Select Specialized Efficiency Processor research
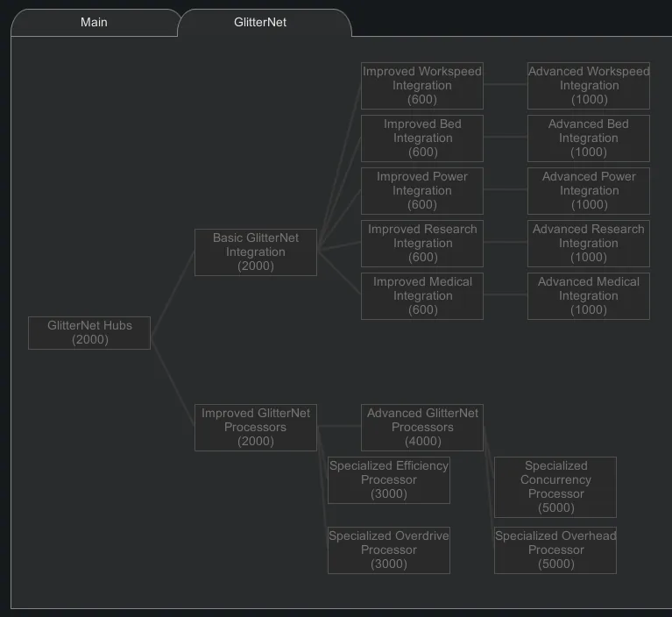 388,480
